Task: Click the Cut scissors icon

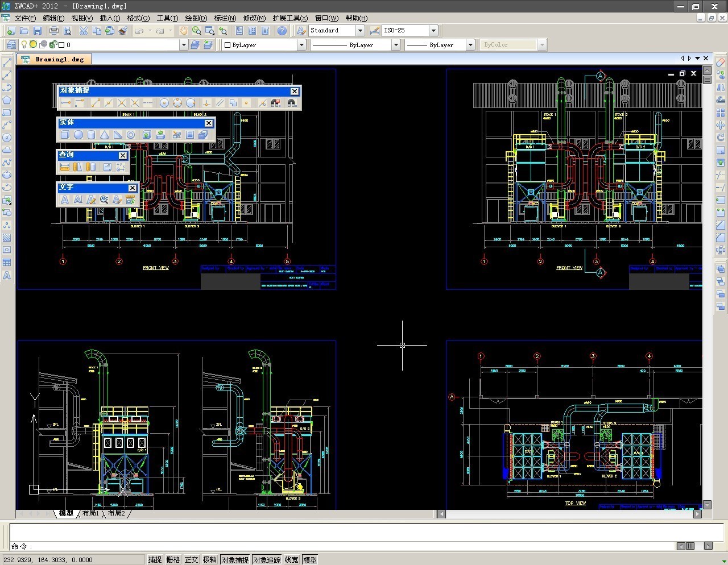Action: (x=84, y=31)
